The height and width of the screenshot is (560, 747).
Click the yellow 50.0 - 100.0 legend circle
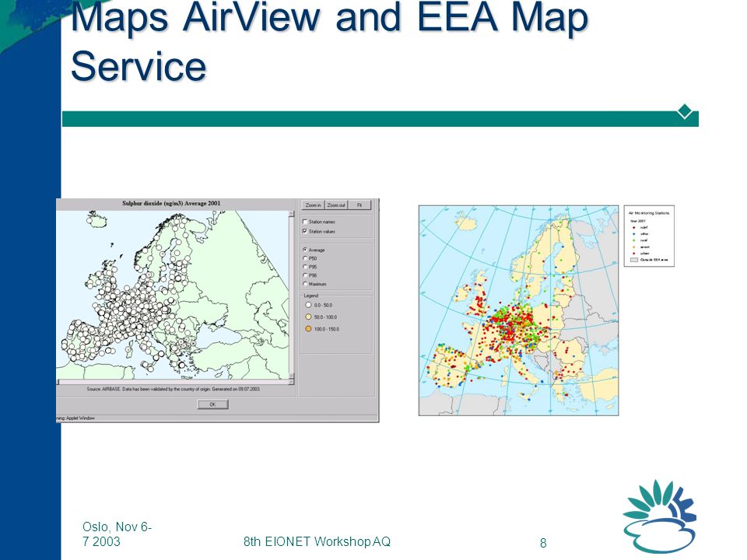click(x=308, y=317)
